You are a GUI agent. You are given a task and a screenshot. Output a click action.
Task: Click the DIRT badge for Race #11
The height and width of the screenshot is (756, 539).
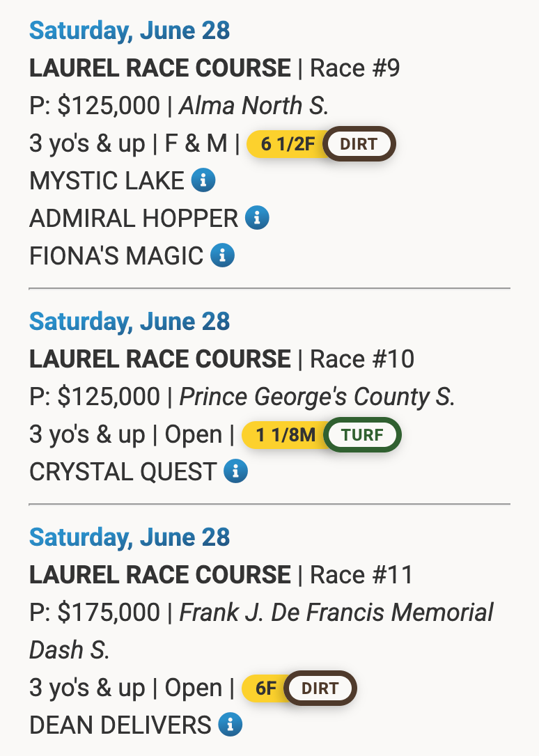pyautogui.click(x=320, y=688)
